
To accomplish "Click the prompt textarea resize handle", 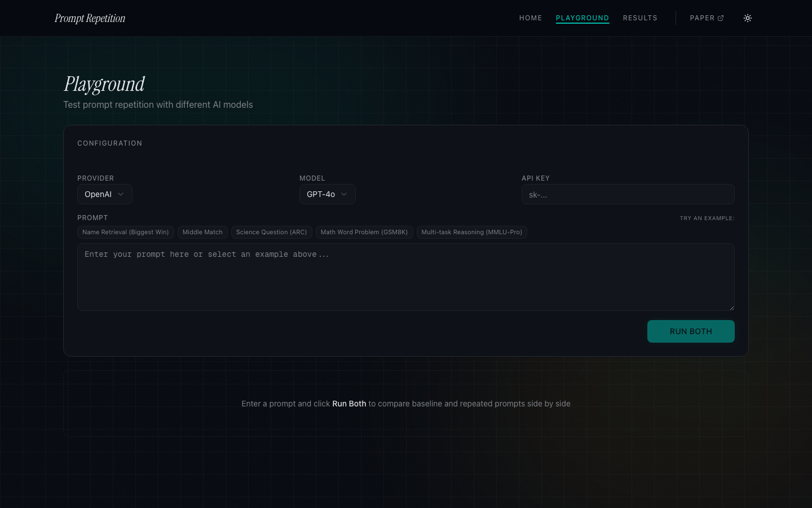I will coord(731,308).
